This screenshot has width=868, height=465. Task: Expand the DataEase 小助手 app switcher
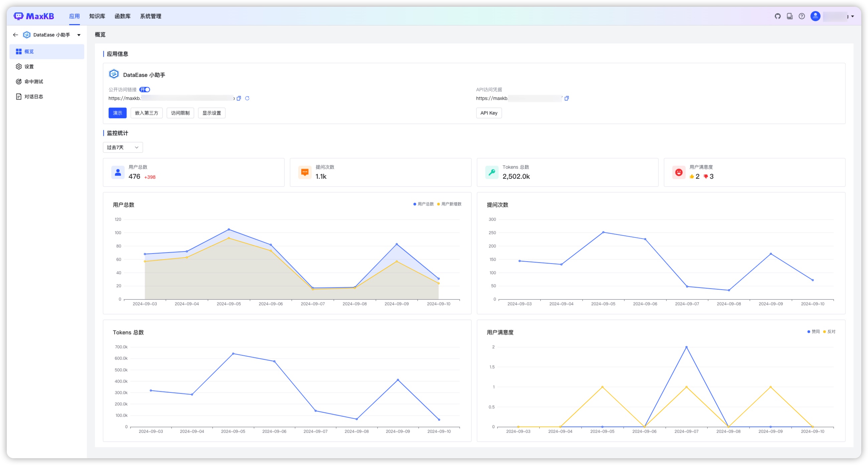click(79, 35)
